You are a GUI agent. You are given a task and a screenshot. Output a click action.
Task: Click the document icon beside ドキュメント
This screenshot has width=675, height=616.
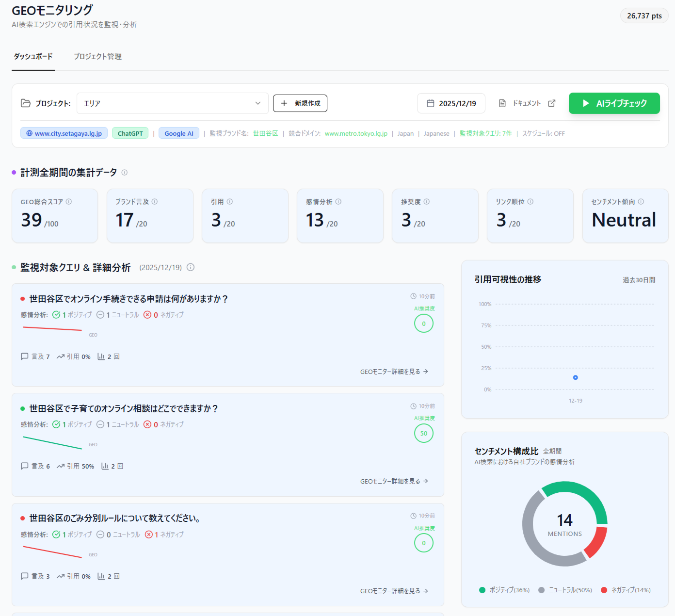pyautogui.click(x=502, y=103)
